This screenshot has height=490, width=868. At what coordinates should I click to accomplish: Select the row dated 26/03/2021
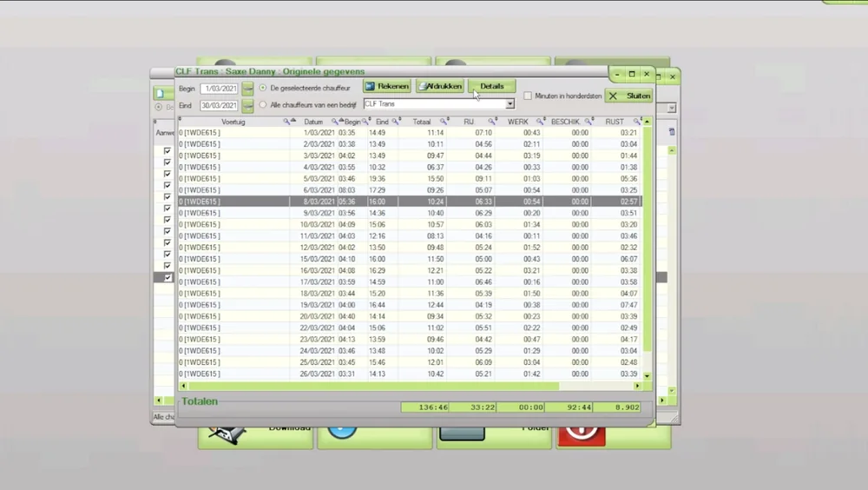pos(410,374)
